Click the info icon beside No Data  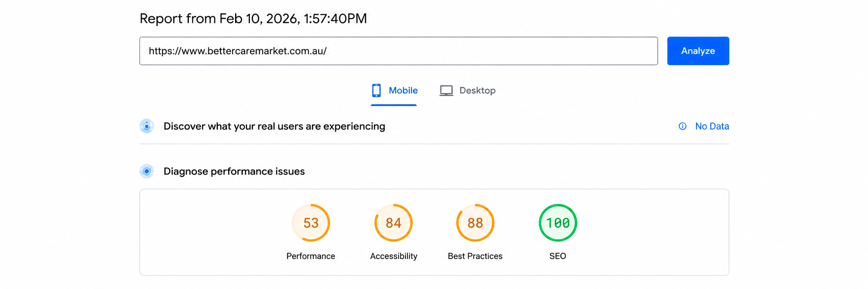click(682, 126)
